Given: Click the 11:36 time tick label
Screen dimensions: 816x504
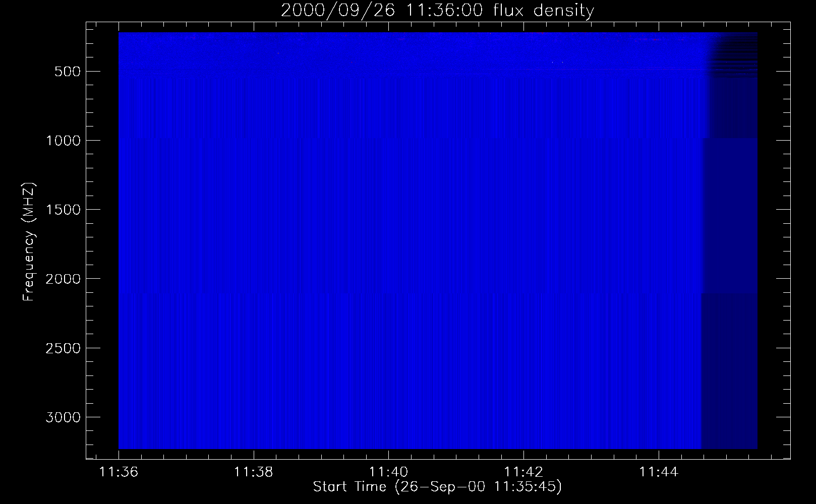Looking at the screenshot, I should (119, 472).
